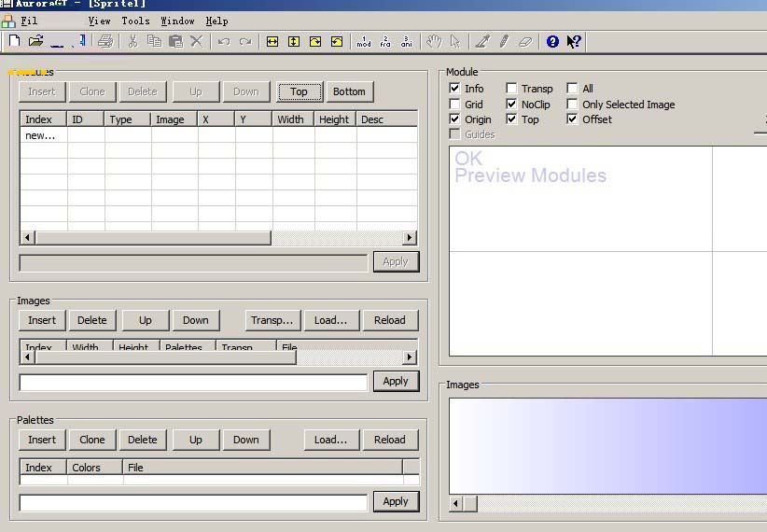Select the pencil drawing tool
The width and height of the screenshot is (767, 532).
coord(504,41)
